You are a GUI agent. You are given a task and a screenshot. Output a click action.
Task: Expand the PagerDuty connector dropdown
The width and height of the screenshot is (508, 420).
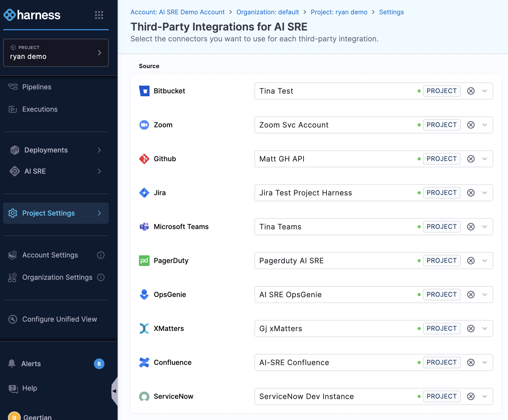click(485, 261)
